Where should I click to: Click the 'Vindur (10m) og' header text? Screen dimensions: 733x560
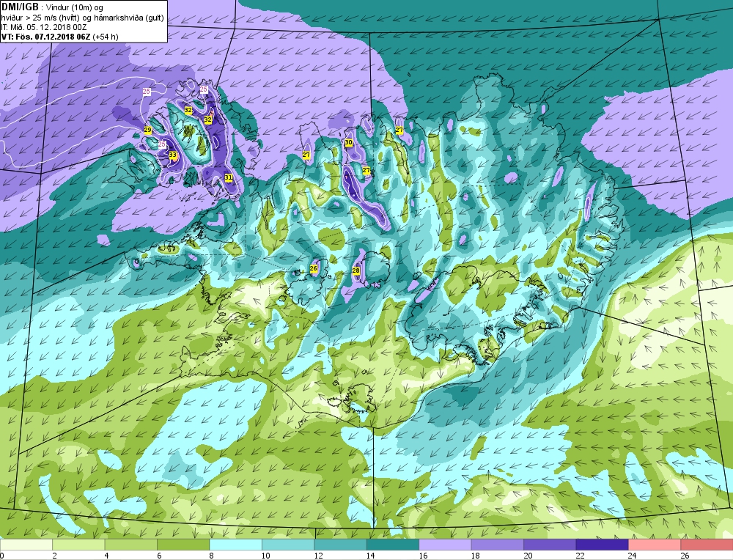point(75,8)
